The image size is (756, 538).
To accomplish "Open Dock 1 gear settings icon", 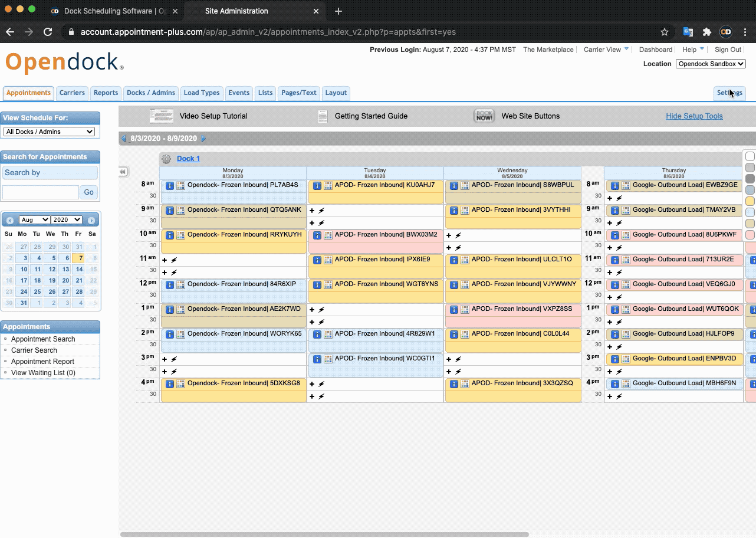I will [x=166, y=159].
